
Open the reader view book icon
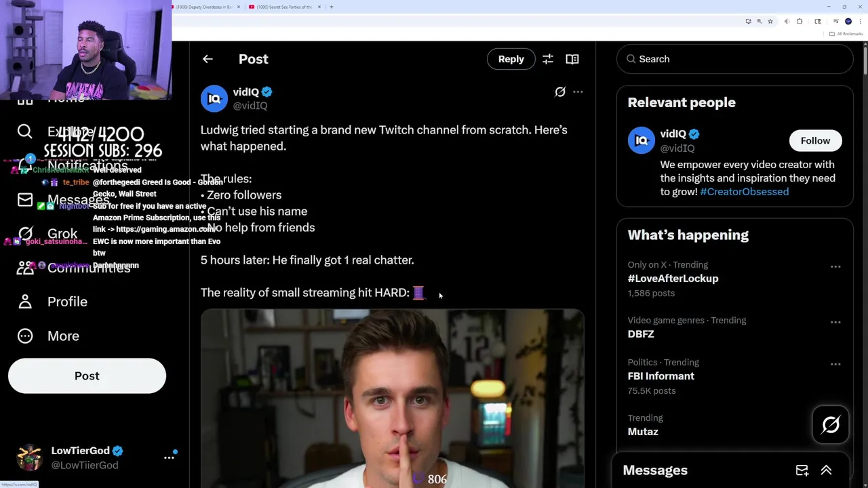point(572,59)
